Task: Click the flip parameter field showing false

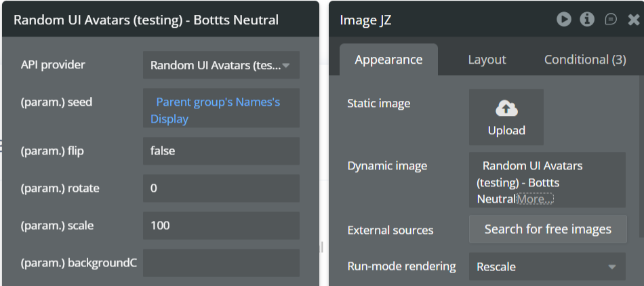Action: pyautogui.click(x=221, y=151)
